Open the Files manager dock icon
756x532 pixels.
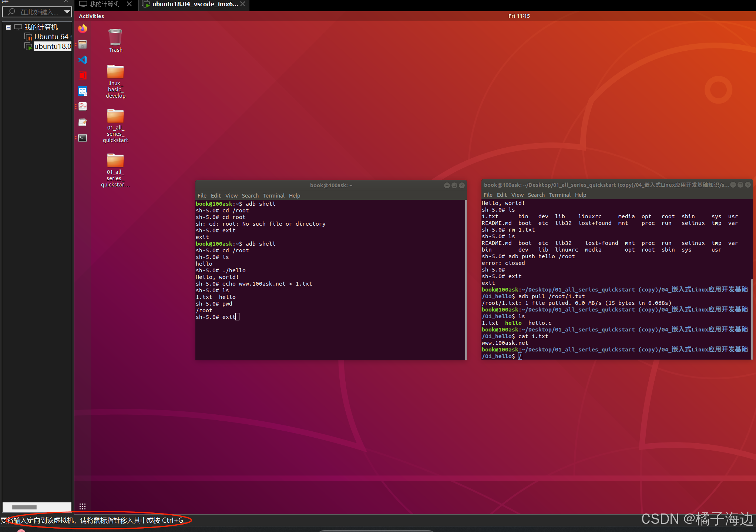pos(83,44)
